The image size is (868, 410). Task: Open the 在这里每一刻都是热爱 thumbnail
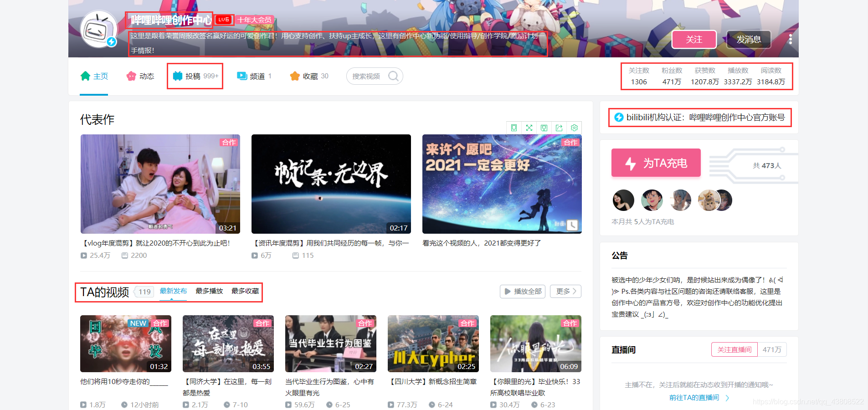(228, 343)
